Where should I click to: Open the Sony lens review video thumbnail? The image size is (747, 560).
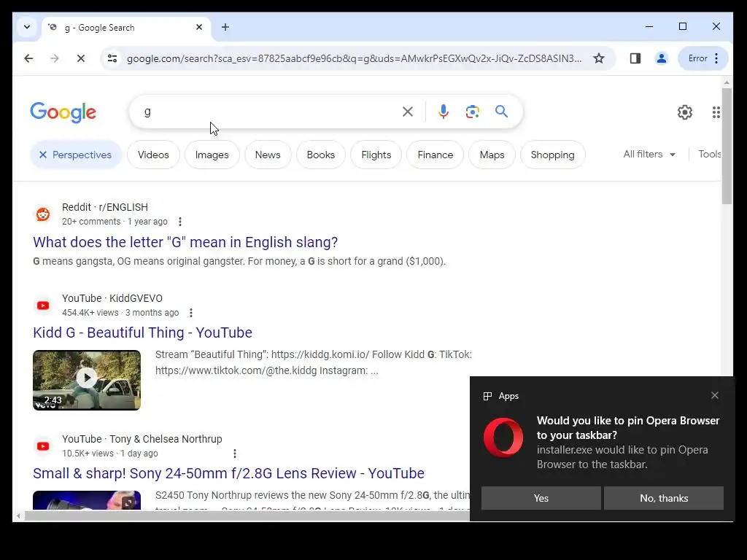tap(87, 500)
